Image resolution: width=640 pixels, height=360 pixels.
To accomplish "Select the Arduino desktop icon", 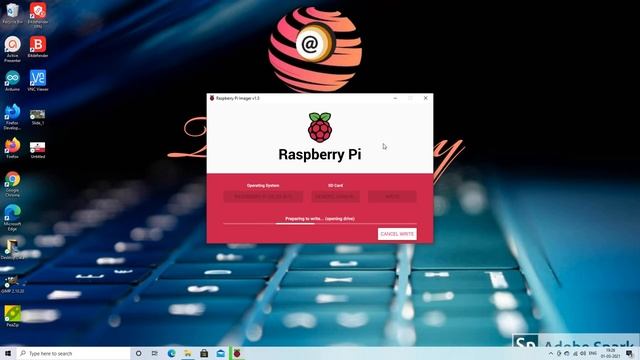I will [12, 80].
